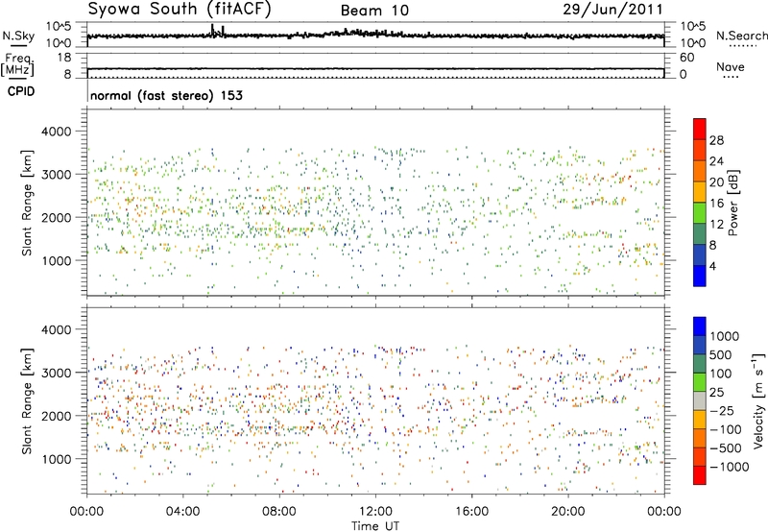
Task: Click the 'Syowa South (fitACF)' plot title
Action: point(180,9)
